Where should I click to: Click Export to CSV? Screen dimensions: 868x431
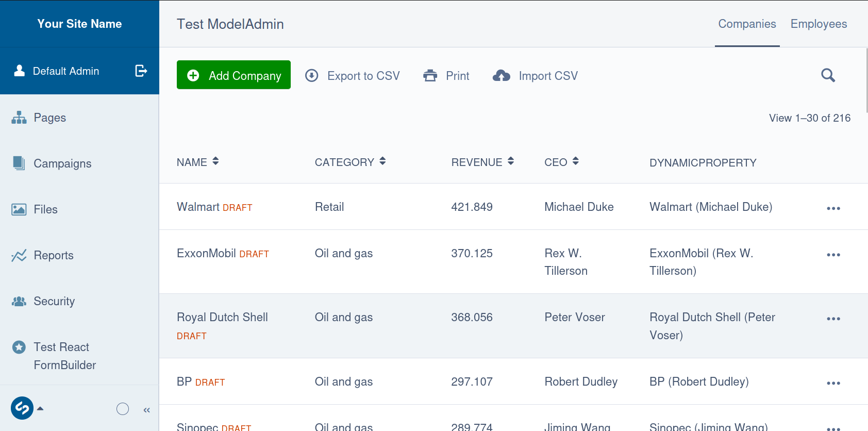[x=353, y=76]
